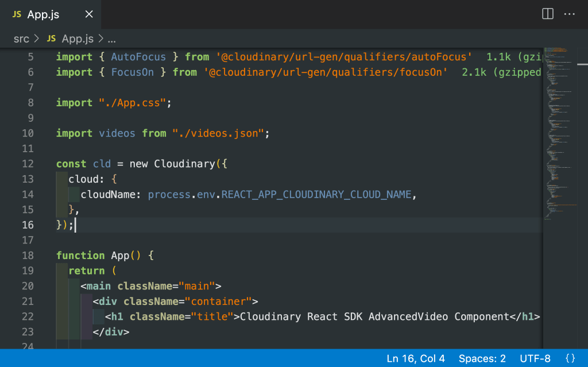The height and width of the screenshot is (367, 588).
Task: Click the scrollbar marker beside the minimap
Action: (x=582, y=64)
